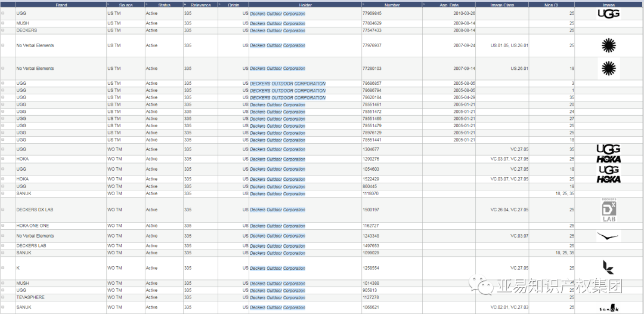
Task: Click the sort icon in the Origin header
Action: 220,5
